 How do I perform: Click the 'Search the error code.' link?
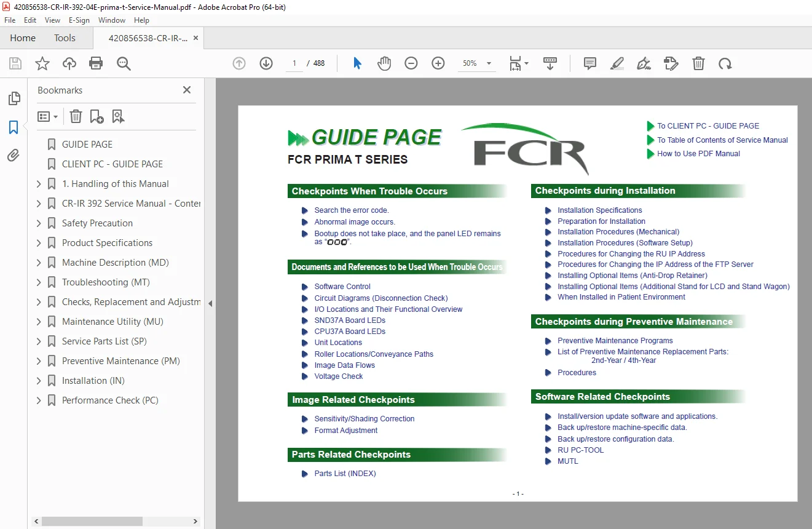[x=352, y=210]
